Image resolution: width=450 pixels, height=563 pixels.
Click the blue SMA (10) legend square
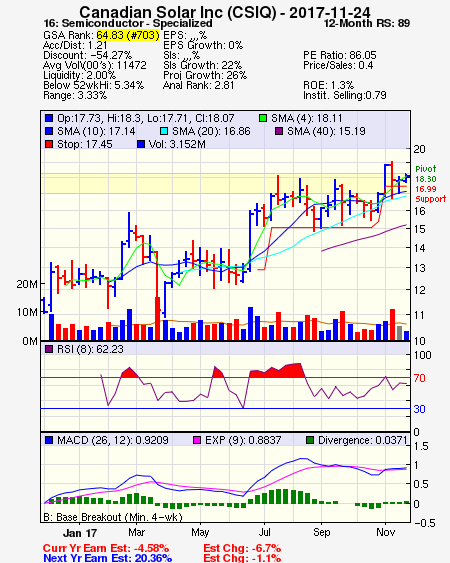pyautogui.click(x=49, y=131)
